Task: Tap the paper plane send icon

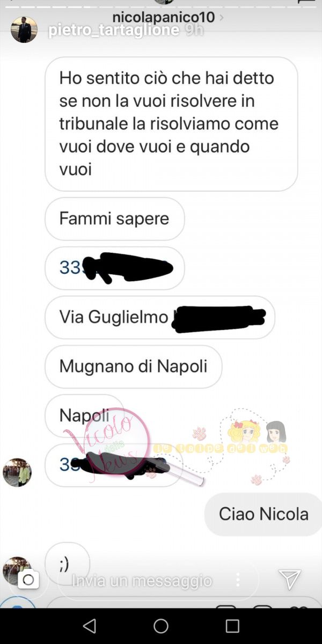Action: pos(289,580)
